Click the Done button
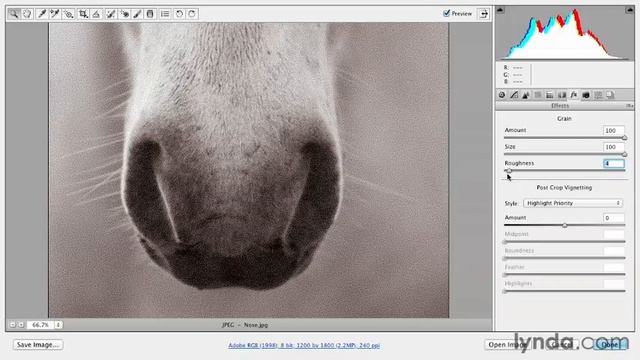This screenshot has height=360, width=640. (611, 345)
